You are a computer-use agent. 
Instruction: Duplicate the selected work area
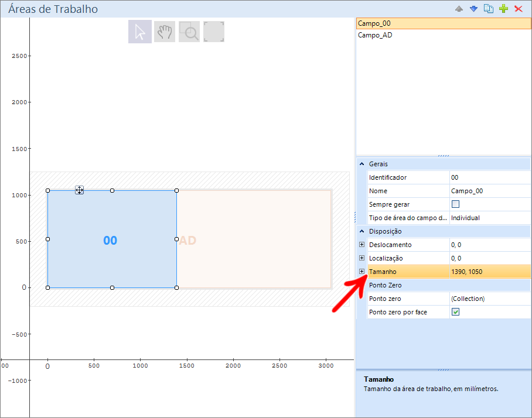(489, 8)
